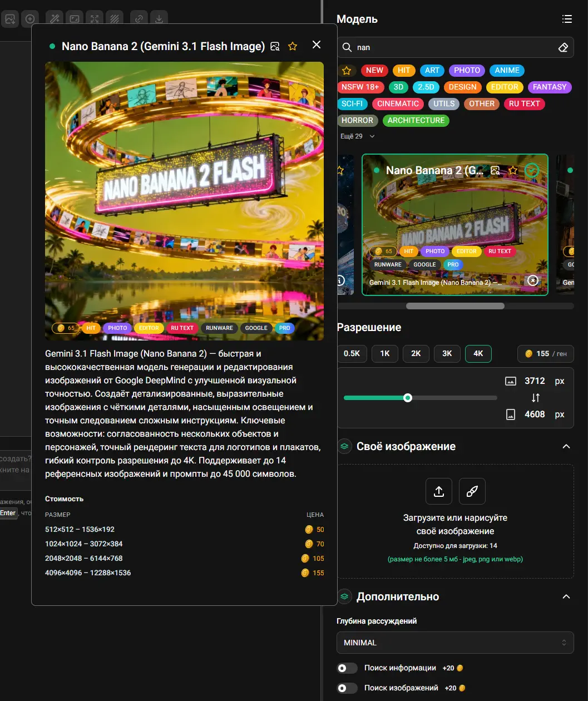Screen dimensions: 588x701
Task: Click the resolution size slider handle
Action: pos(408,398)
